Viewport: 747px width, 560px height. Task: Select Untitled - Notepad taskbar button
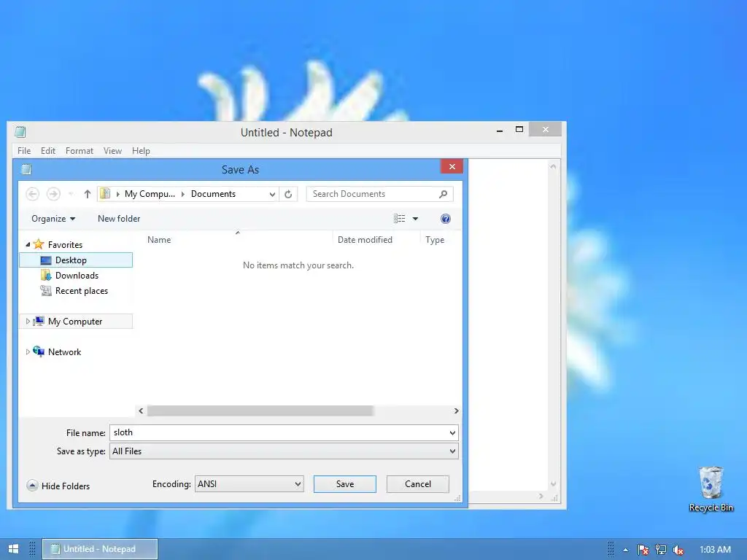(x=100, y=549)
